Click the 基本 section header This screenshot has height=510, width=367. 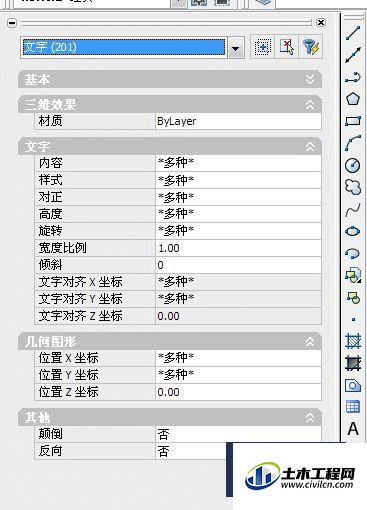(170, 79)
